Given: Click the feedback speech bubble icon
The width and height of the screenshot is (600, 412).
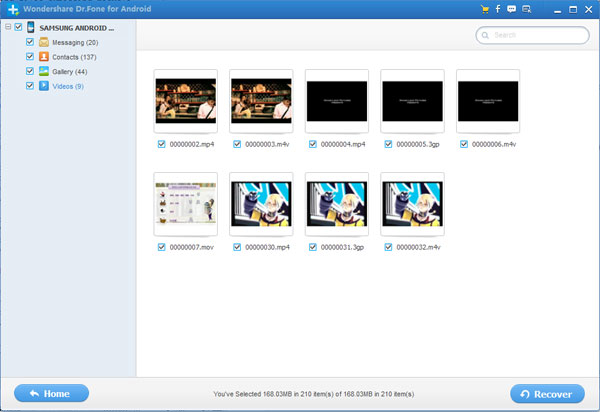Looking at the screenshot, I should (x=511, y=9).
